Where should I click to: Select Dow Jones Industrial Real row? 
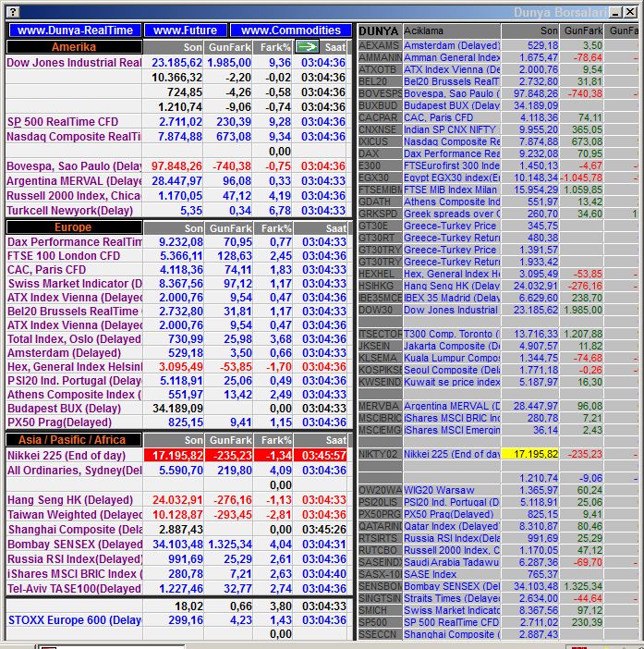tap(177, 63)
